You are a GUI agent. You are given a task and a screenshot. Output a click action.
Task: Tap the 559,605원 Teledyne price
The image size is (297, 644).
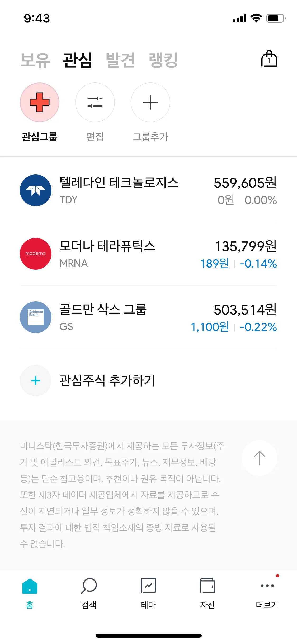pos(245,183)
